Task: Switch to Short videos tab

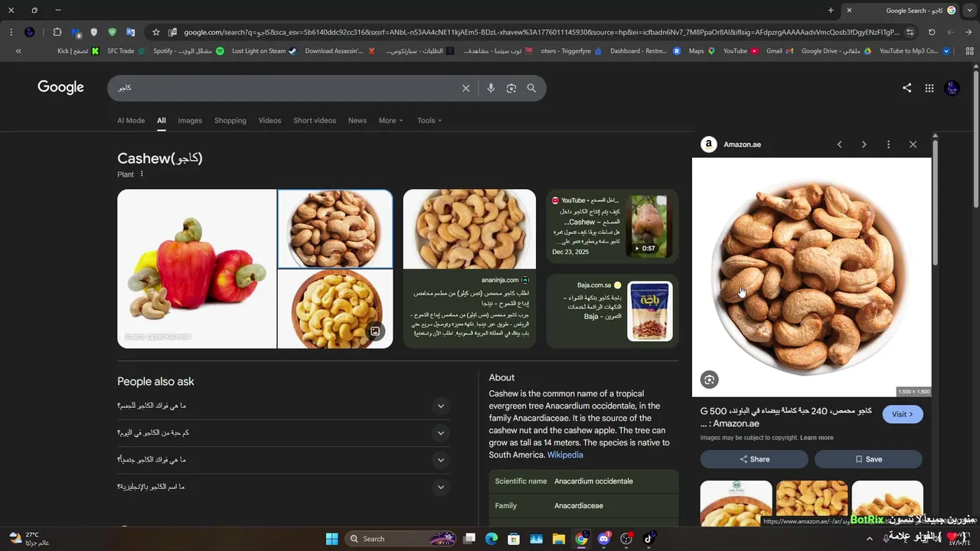Action: point(315,120)
